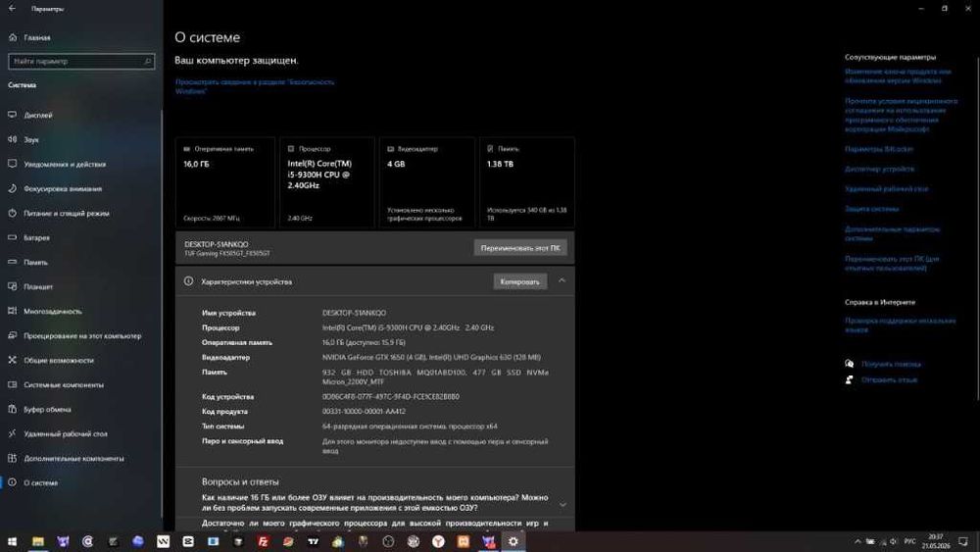Open Yandex Browser from the taskbar
Viewport: 980px width, 552px height.
coord(438,541)
